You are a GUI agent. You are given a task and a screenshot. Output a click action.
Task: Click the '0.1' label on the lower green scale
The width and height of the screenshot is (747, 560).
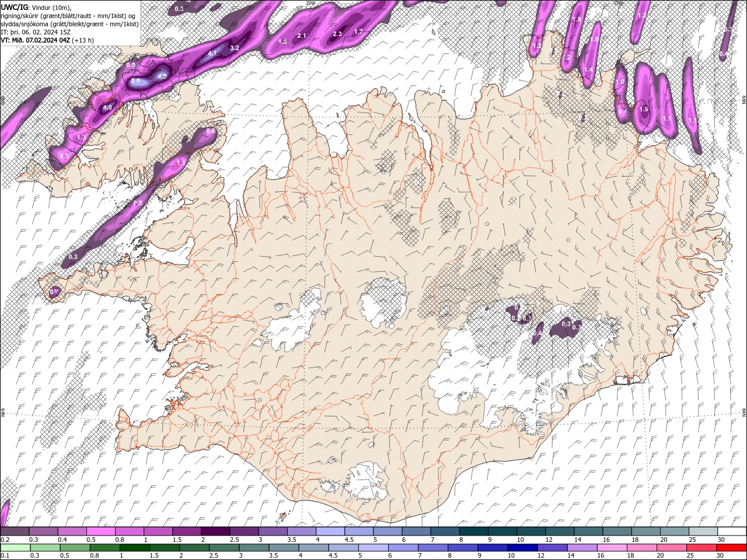(x=5, y=556)
